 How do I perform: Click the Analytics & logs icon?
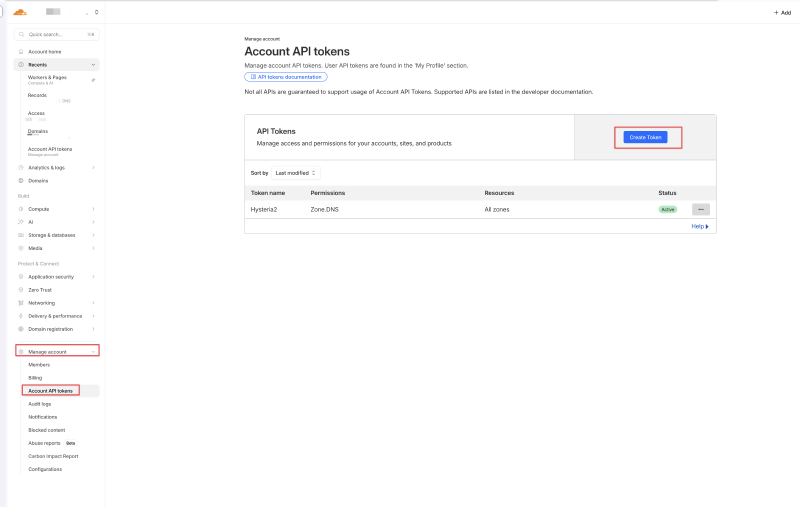(21, 167)
